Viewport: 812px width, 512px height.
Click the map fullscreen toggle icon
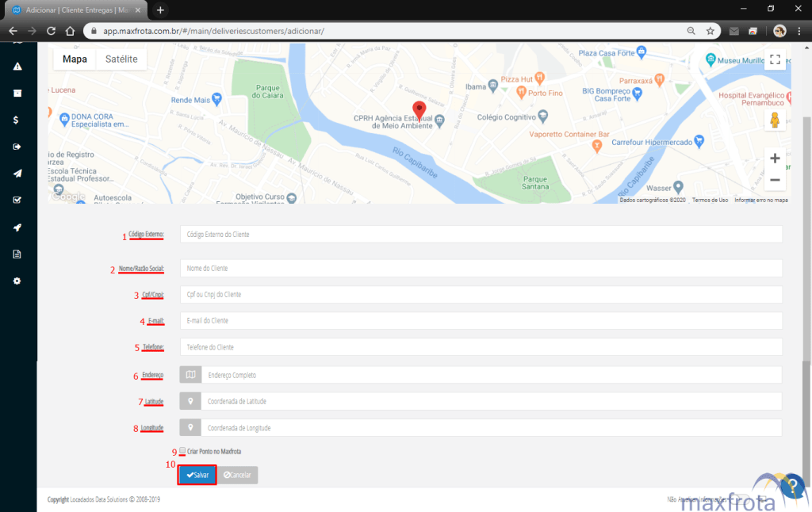click(x=775, y=60)
